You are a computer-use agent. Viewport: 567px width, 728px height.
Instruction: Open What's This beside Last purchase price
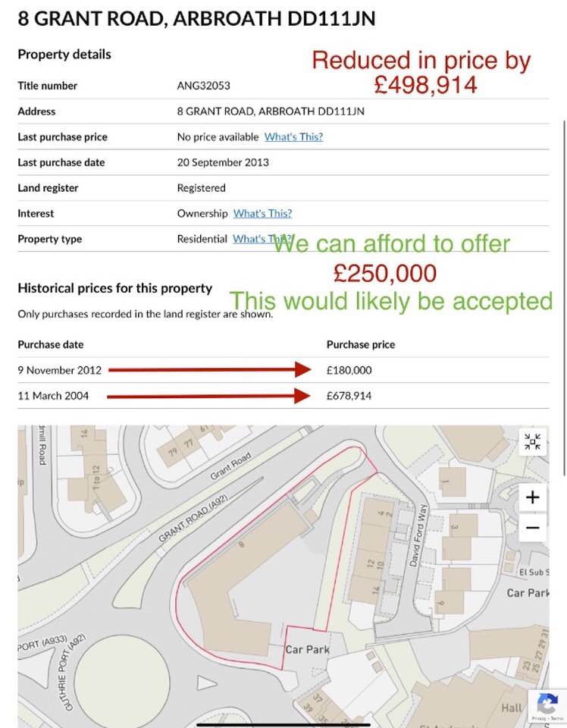[x=293, y=136]
